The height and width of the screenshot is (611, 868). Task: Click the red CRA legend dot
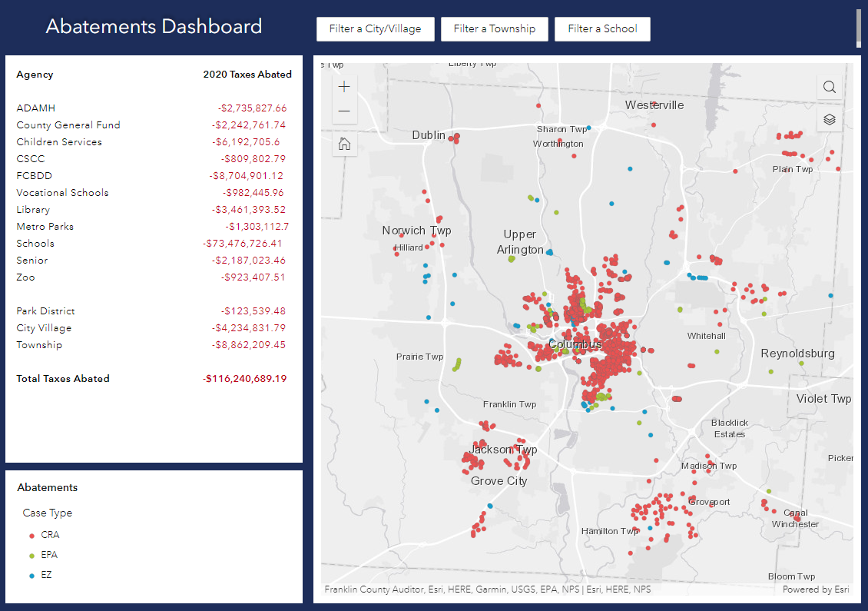[31, 536]
